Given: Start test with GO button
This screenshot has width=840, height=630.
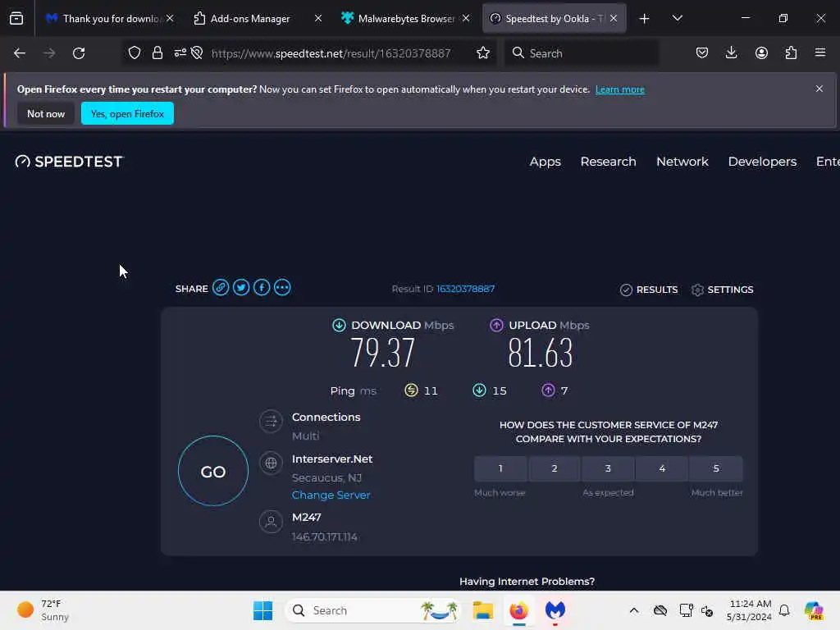Looking at the screenshot, I should point(213,472).
